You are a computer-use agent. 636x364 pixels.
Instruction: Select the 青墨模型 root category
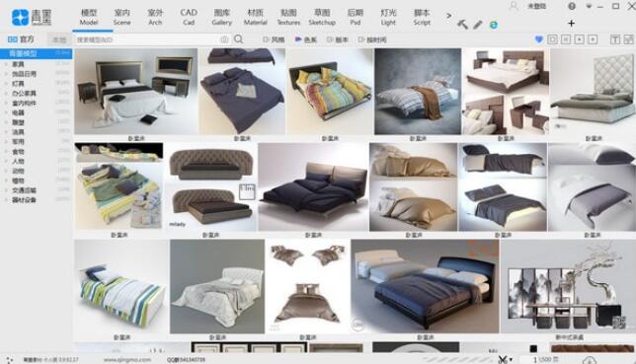(x=37, y=53)
